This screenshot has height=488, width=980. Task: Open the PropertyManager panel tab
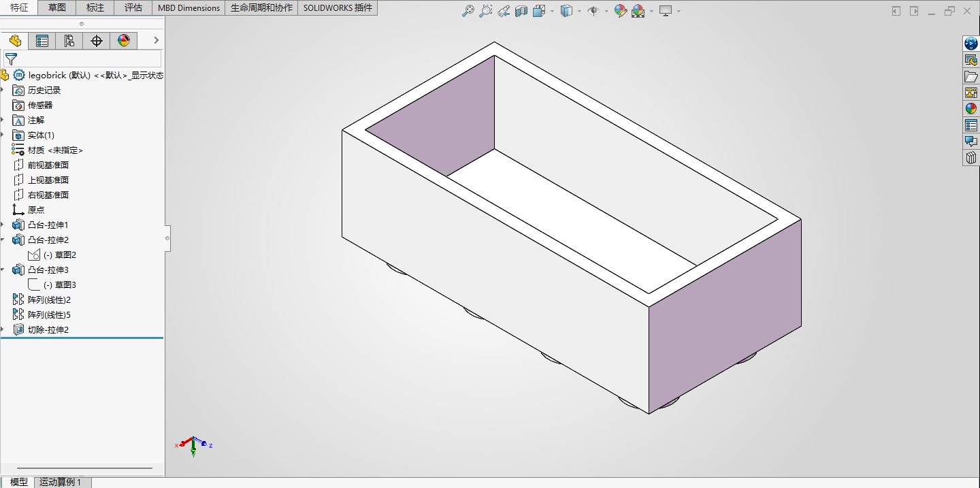coord(42,41)
